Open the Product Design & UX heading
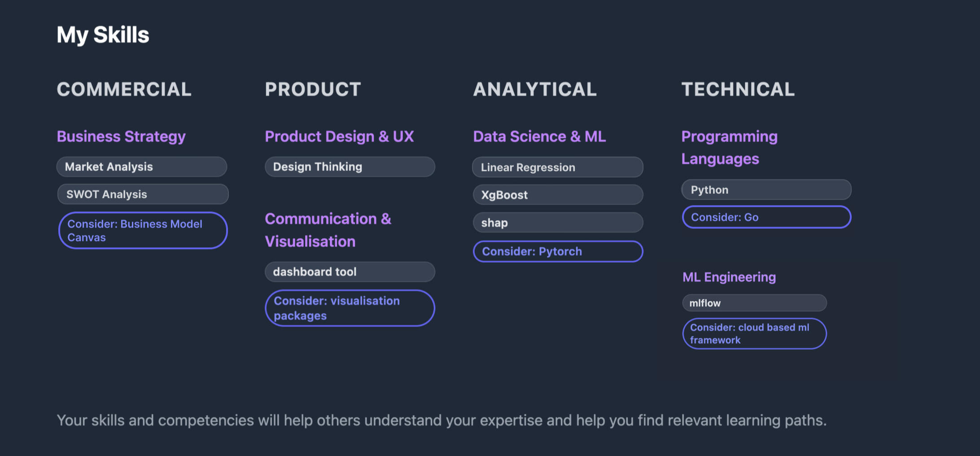The width and height of the screenshot is (980, 456). (x=339, y=136)
